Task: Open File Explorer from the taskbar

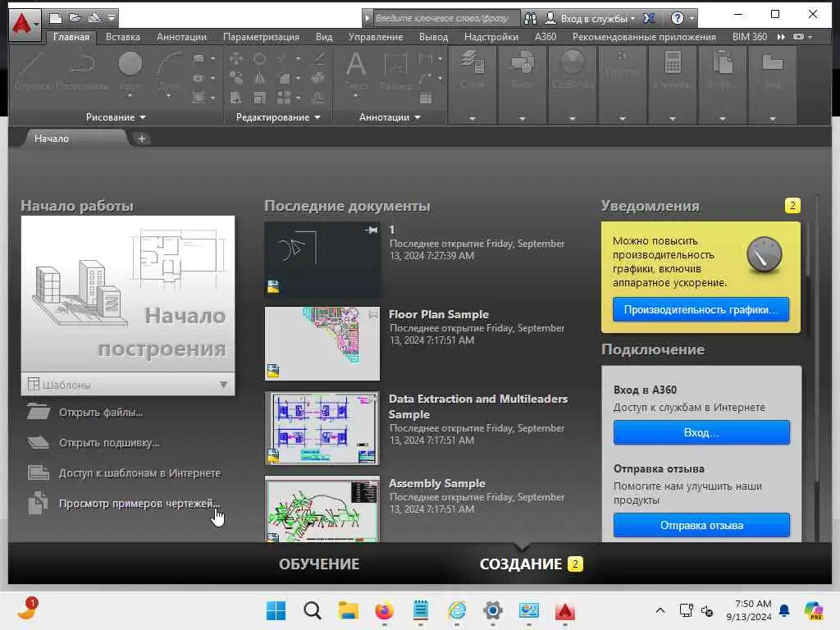Action: (348, 610)
